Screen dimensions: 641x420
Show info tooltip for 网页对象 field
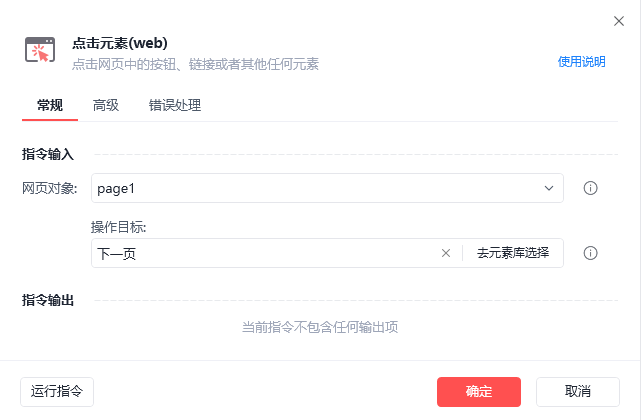(x=590, y=188)
